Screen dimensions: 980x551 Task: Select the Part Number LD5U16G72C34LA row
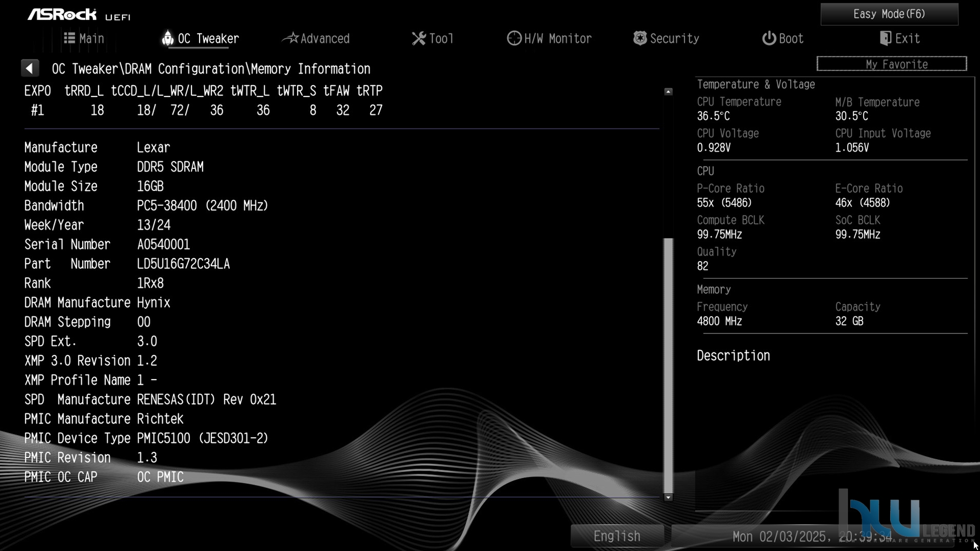pyautogui.click(x=127, y=264)
